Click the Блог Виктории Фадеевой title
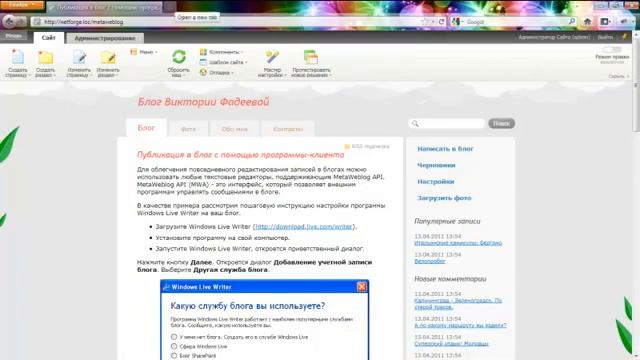Image resolution: width=640 pixels, height=360 pixels. [203, 102]
